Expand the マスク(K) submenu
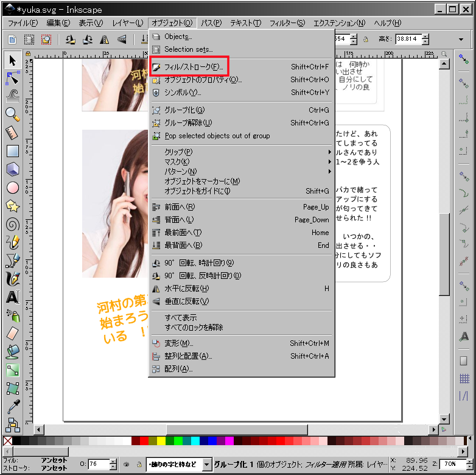Screen dimensions: 476x475 (242, 161)
